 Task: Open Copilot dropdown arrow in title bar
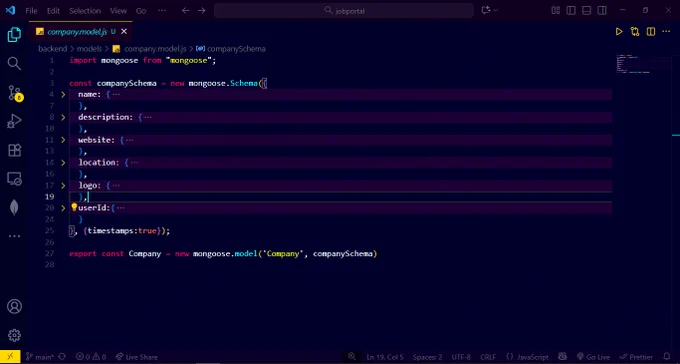coord(496,10)
